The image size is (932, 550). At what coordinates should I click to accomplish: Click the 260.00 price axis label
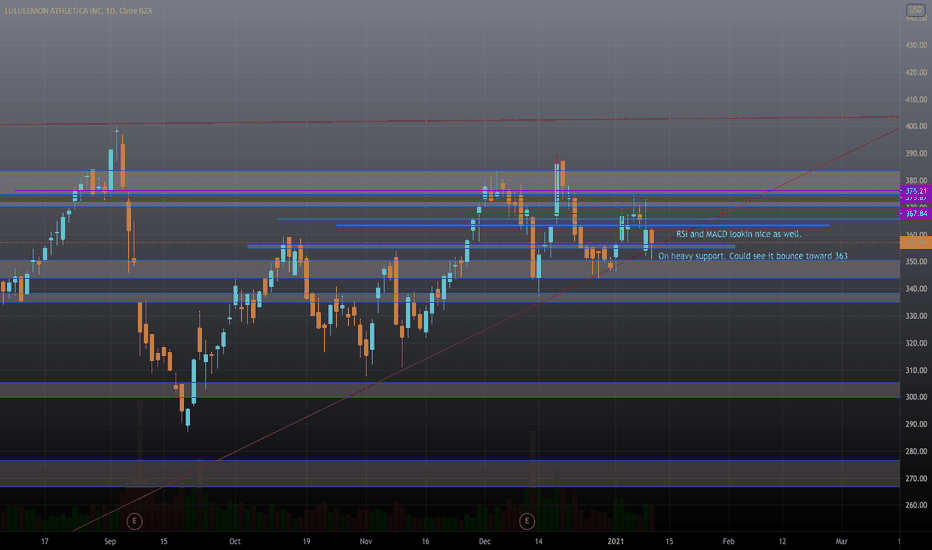pos(916,505)
